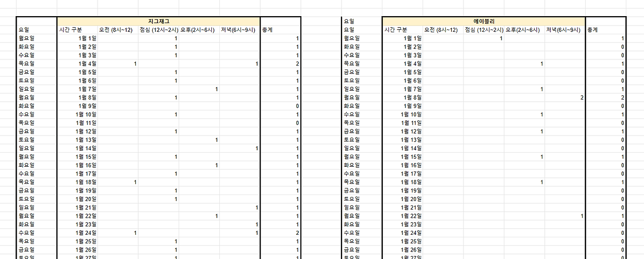This screenshot has height=259, width=644.
Task: Select 요일 header cell left of 에이블리 title
Action: click(x=349, y=21)
